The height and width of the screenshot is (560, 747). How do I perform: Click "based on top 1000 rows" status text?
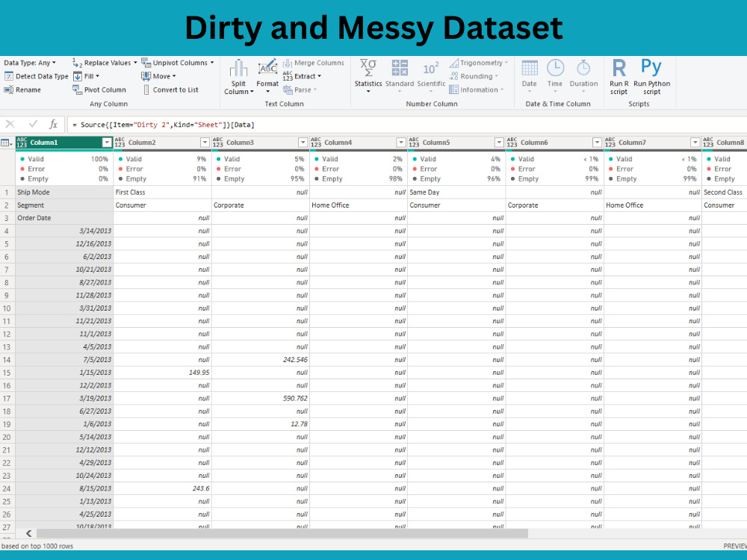[37, 547]
